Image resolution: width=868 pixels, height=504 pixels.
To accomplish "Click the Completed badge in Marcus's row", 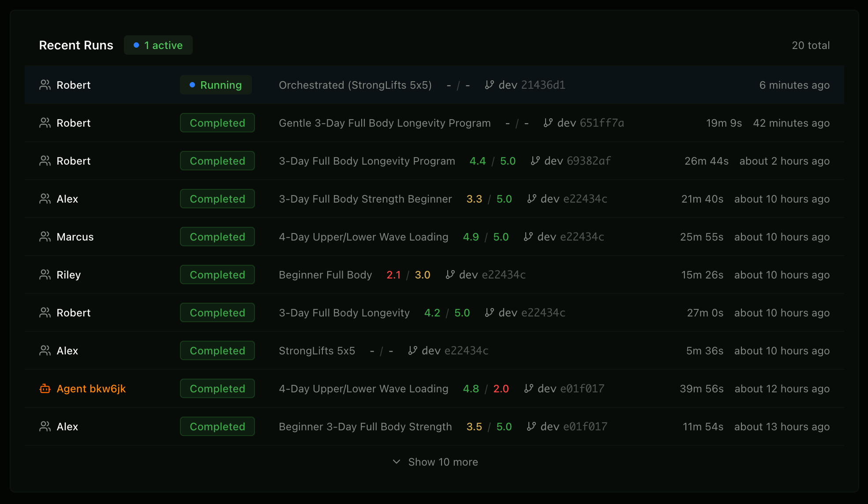I will 217,237.
